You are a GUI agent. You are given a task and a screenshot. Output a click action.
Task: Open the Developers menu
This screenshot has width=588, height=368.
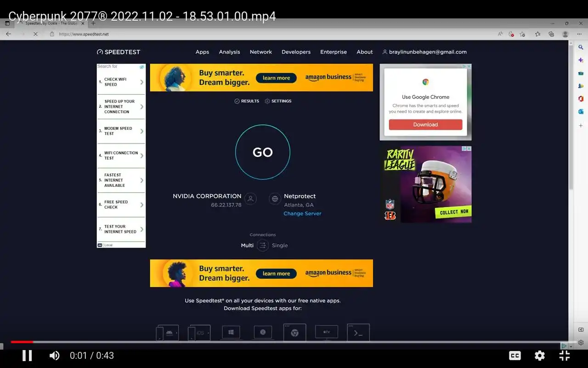click(x=296, y=52)
